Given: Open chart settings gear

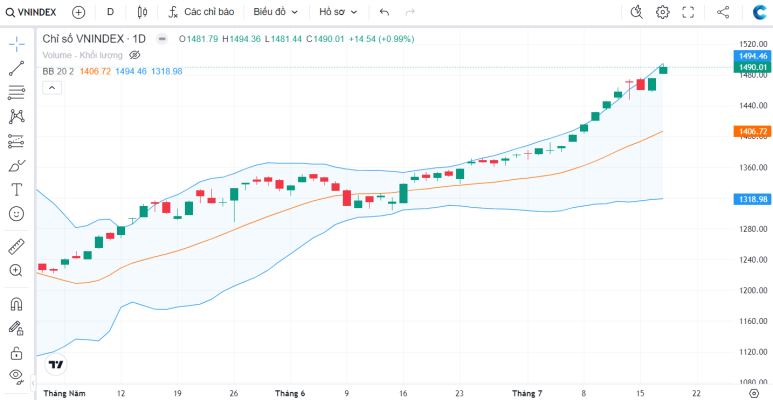Looking at the screenshot, I should point(663,12).
